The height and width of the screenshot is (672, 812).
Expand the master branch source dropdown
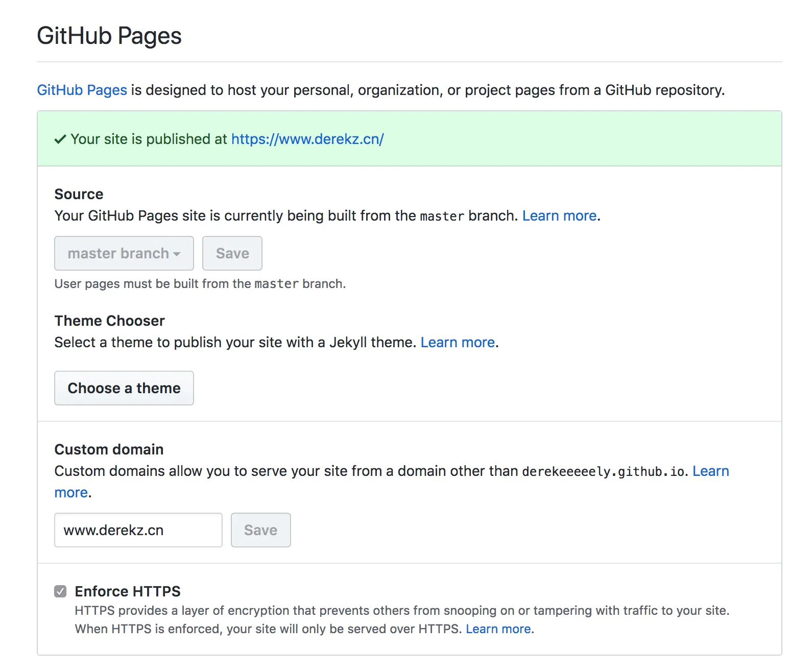[x=124, y=253]
